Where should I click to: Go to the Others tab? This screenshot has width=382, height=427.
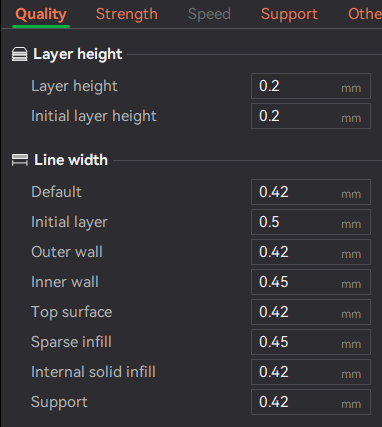coord(365,14)
